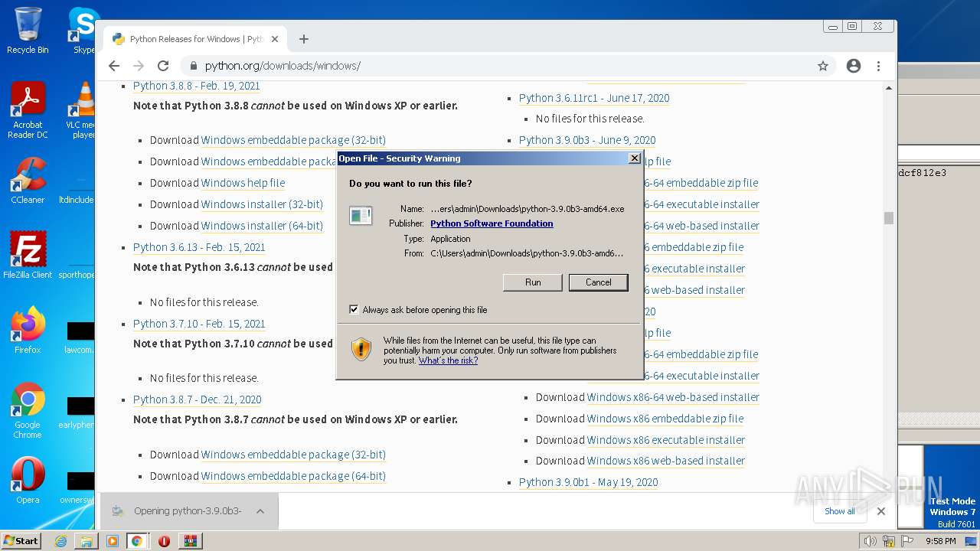Open the Windows Start menu

[21, 540]
